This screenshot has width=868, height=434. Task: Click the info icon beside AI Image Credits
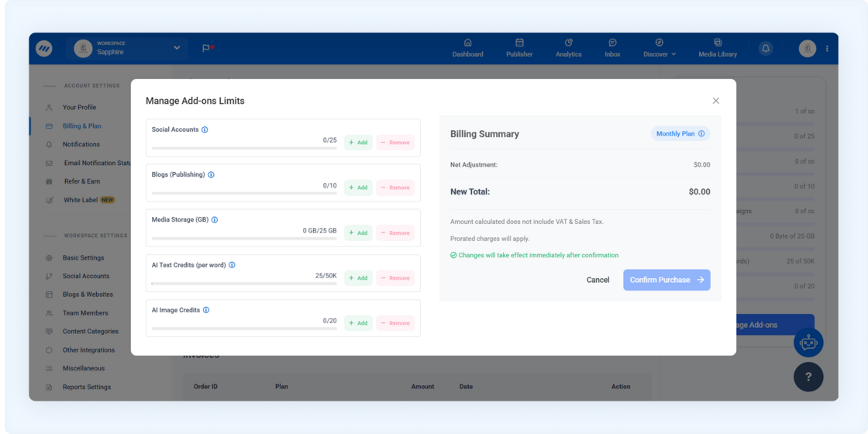(x=206, y=310)
